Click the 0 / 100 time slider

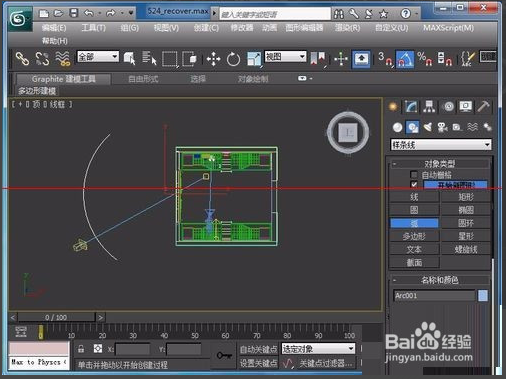(56, 317)
